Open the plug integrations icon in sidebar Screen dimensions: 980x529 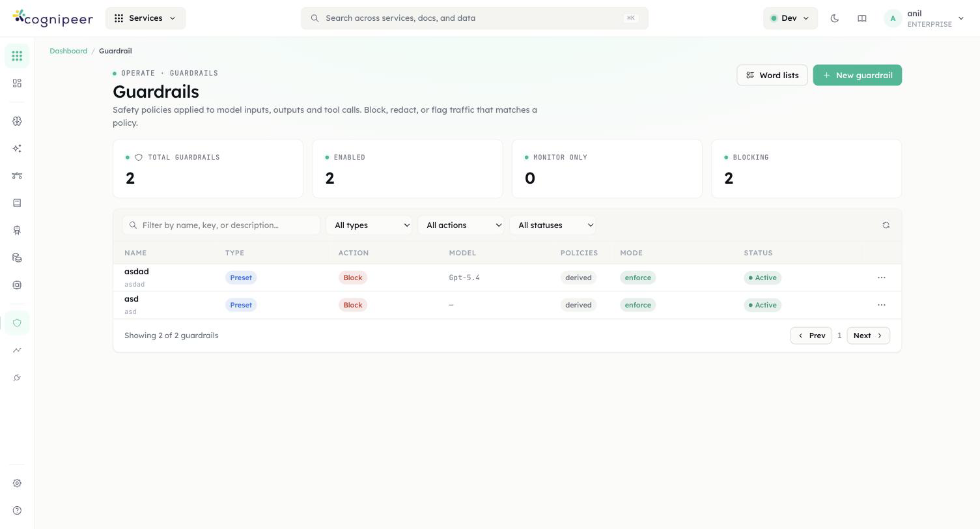tap(17, 378)
